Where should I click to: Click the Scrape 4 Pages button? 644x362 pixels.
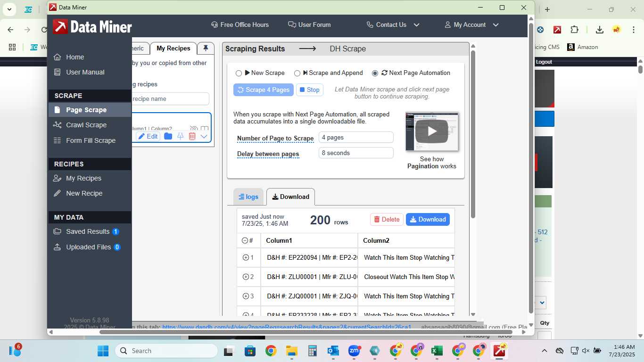[263, 90]
